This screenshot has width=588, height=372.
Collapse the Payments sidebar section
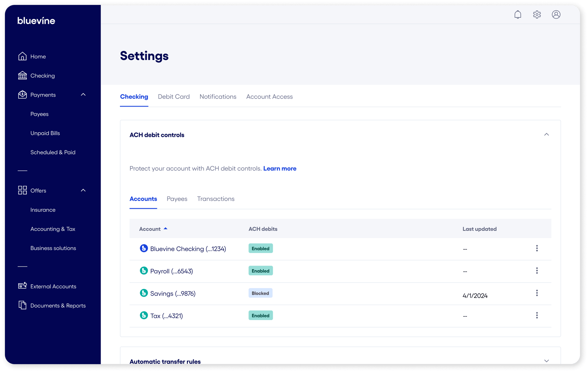coord(83,95)
